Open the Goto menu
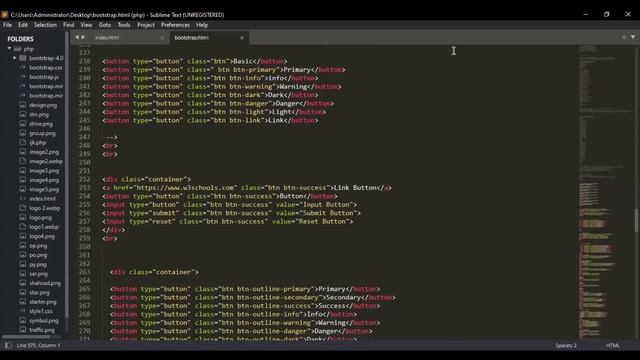 105,25
